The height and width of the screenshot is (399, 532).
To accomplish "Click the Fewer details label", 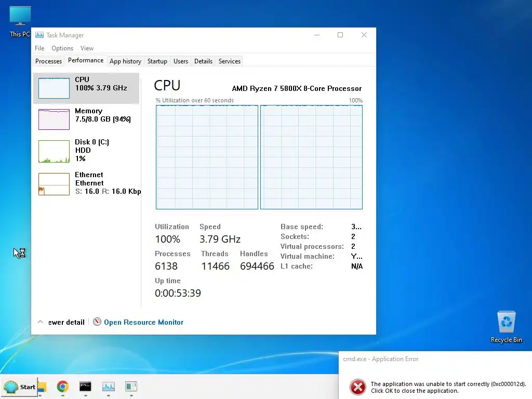I will point(66,322).
